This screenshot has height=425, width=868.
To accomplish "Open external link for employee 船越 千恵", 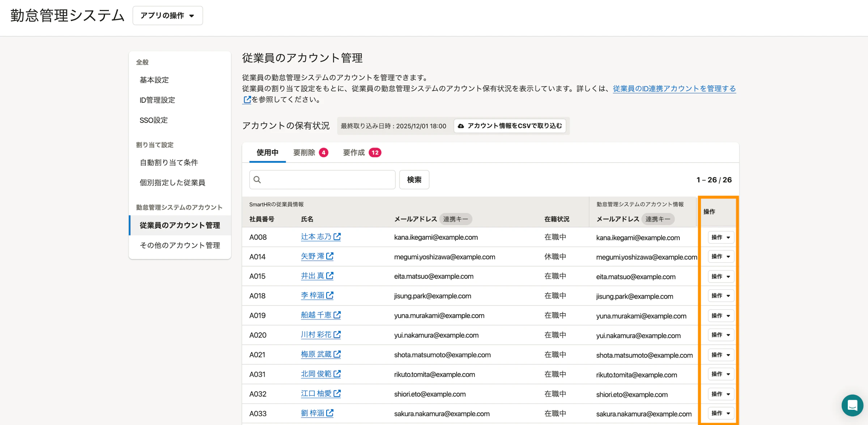I will pos(337,314).
